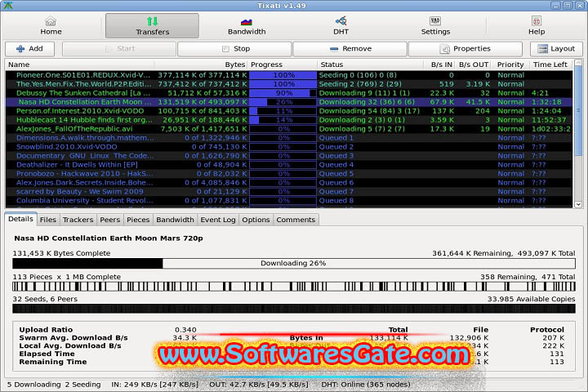Select scarred by Beauty - We Swim row
This screenshot has height=392, width=588.
pyautogui.click(x=289, y=192)
